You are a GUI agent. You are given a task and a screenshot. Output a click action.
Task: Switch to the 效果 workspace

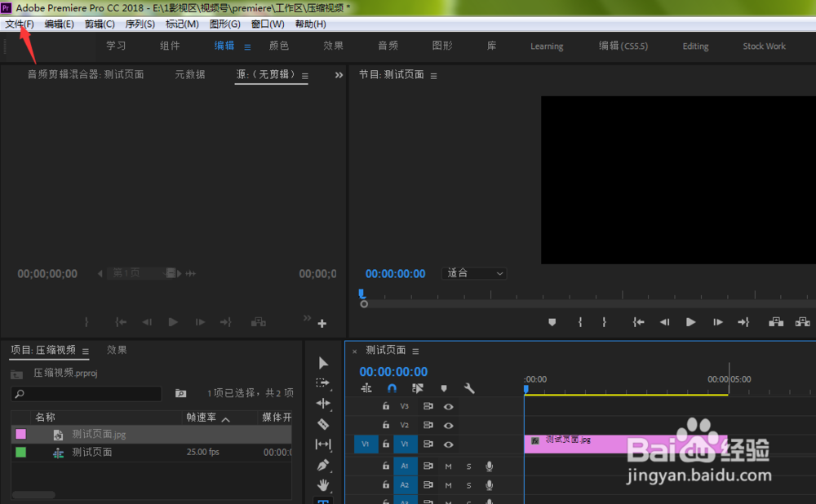point(333,46)
